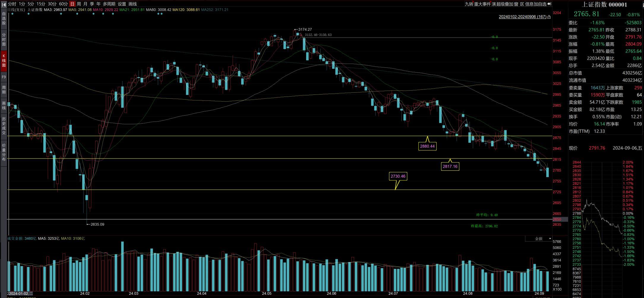Open 分时图 in the left sidebar
644x298 pixels.
click(x=4, y=40)
